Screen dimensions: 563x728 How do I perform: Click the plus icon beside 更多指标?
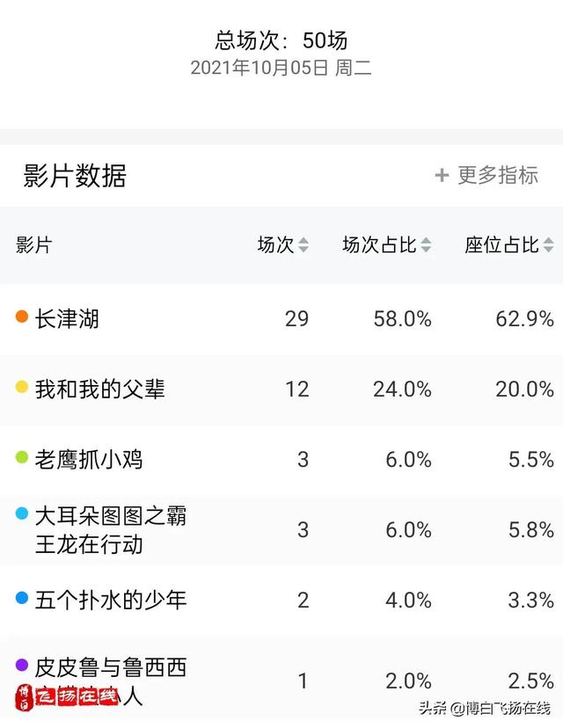(x=442, y=176)
